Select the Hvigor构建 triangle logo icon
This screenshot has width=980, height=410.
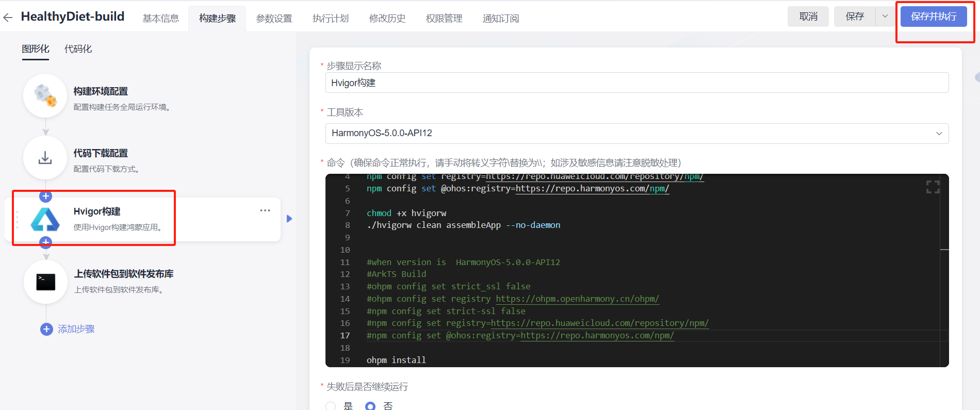pyautogui.click(x=45, y=219)
